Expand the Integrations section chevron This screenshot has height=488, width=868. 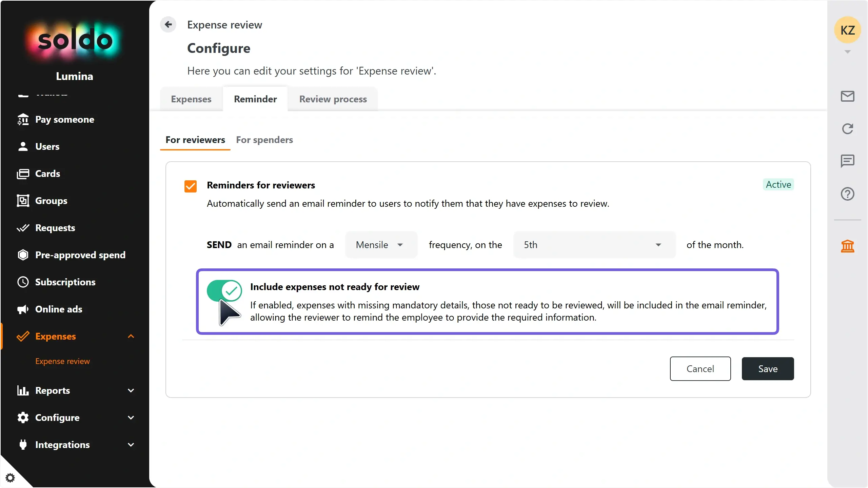131,445
